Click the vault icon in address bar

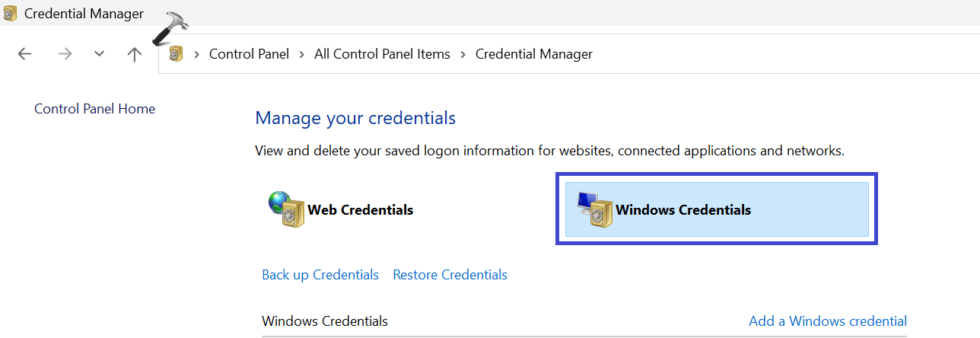tap(177, 54)
